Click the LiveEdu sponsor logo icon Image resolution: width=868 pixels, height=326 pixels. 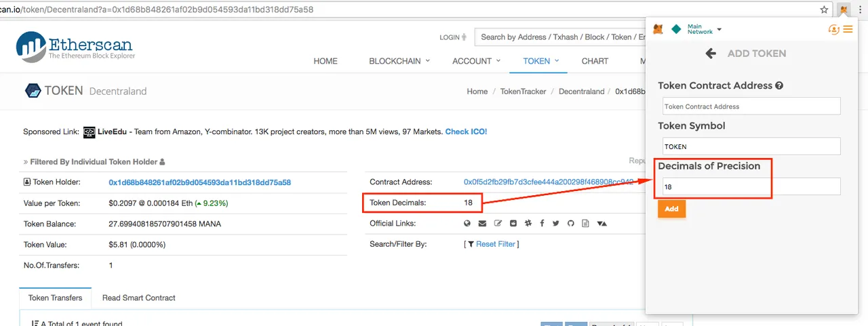[x=89, y=132]
